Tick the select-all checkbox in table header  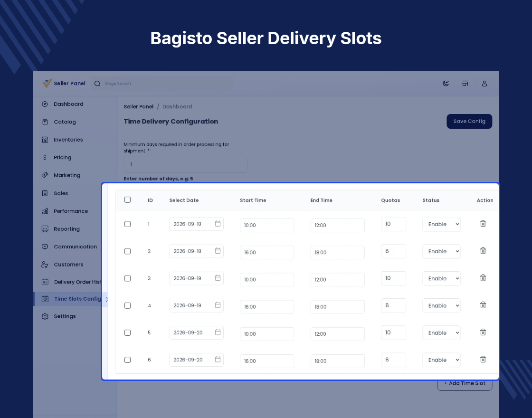[128, 200]
